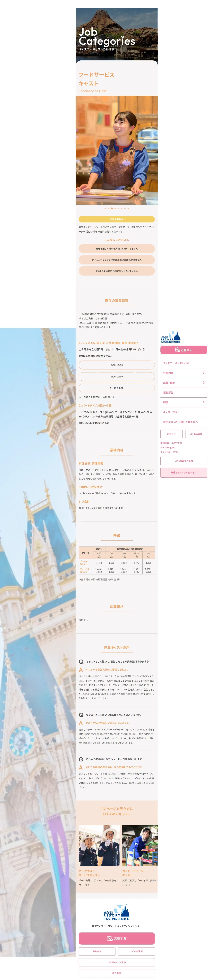Click the Tokyo Disney Resort Casting Center sidebar logo
The height and width of the screenshot is (980, 210).
[170, 337]
